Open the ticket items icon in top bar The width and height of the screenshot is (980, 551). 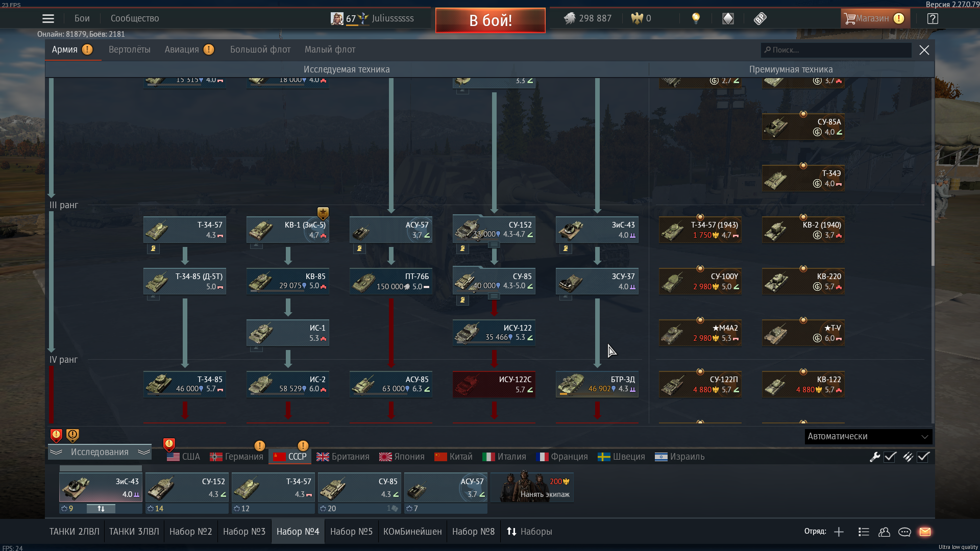click(760, 18)
